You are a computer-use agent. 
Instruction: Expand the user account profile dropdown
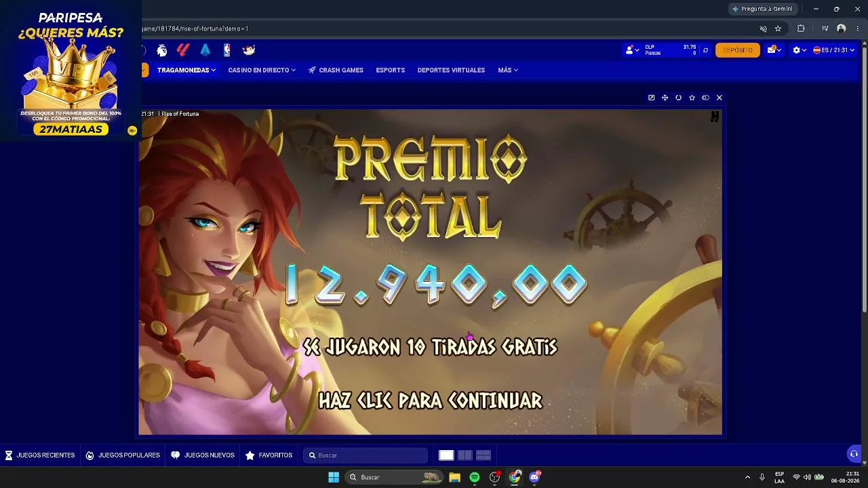point(632,50)
